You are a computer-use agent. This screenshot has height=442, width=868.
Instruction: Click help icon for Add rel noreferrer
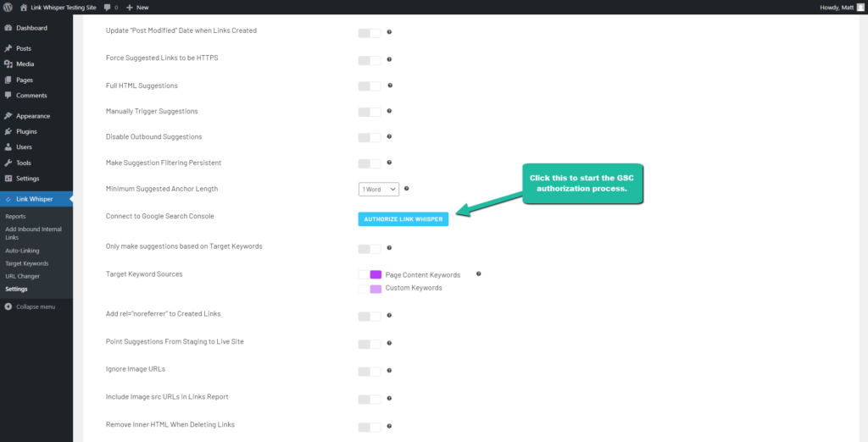pos(389,315)
